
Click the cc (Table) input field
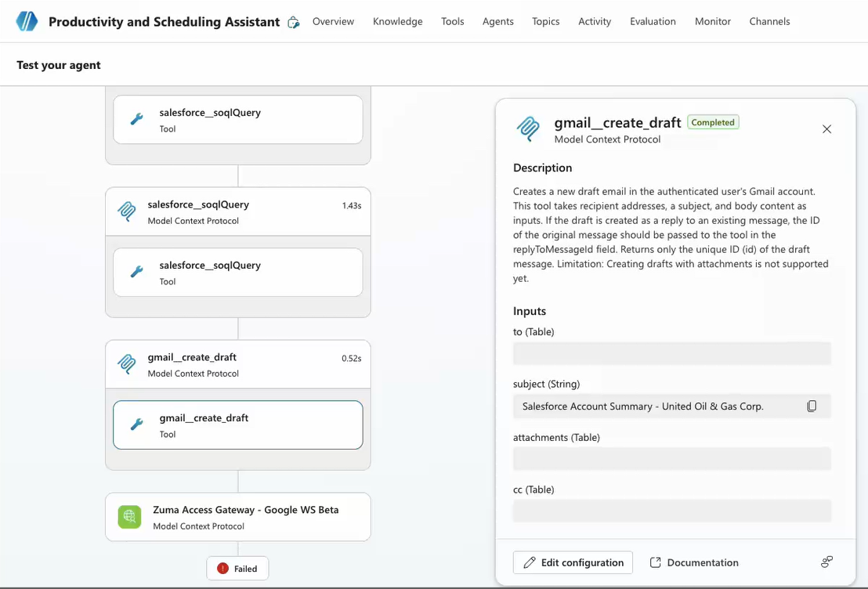point(672,511)
